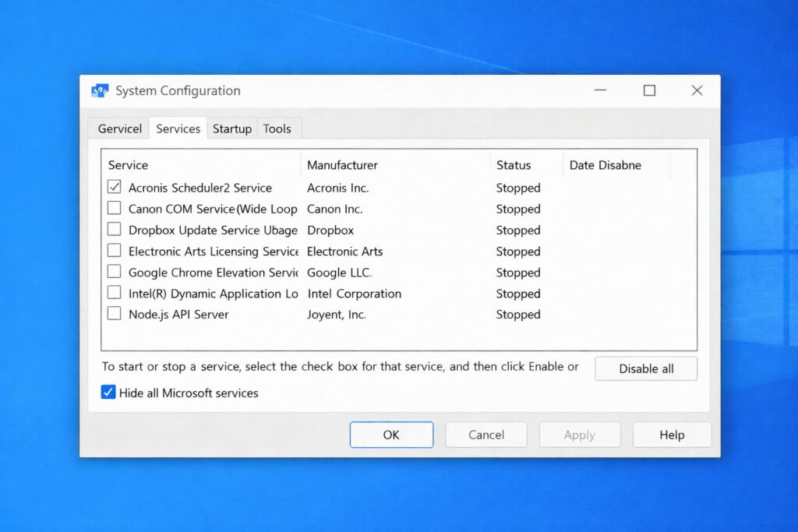
Task: Tick the Electronic Arts Licensing Service checkbox
Action: pos(115,251)
